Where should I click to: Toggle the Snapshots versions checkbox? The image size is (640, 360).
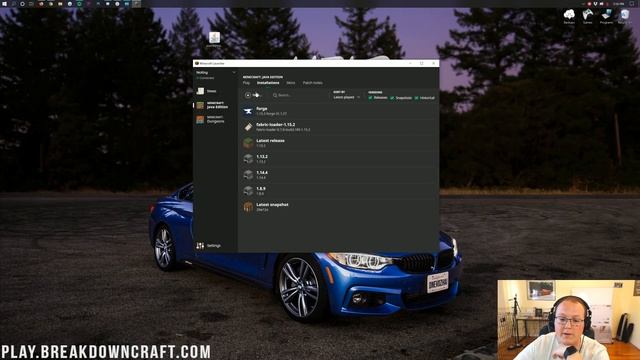(392, 98)
